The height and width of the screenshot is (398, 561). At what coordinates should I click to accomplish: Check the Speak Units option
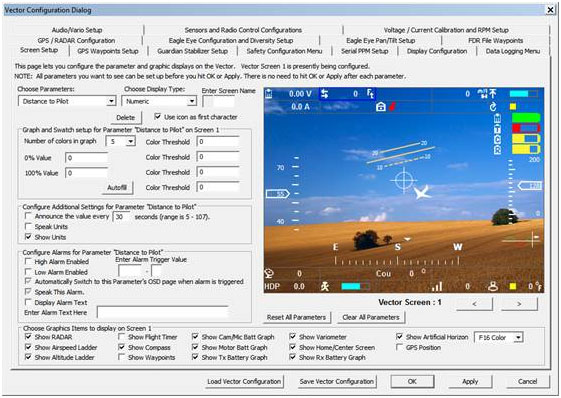coord(28,226)
